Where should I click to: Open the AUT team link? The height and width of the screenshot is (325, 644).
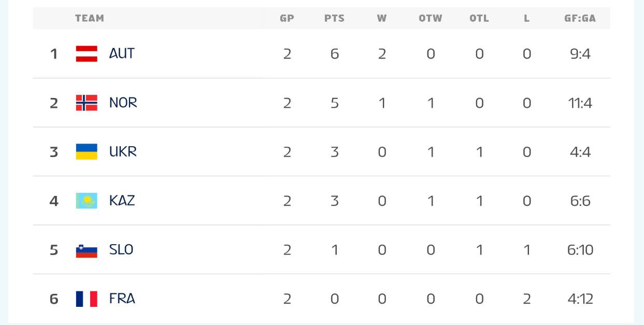(x=122, y=54)
